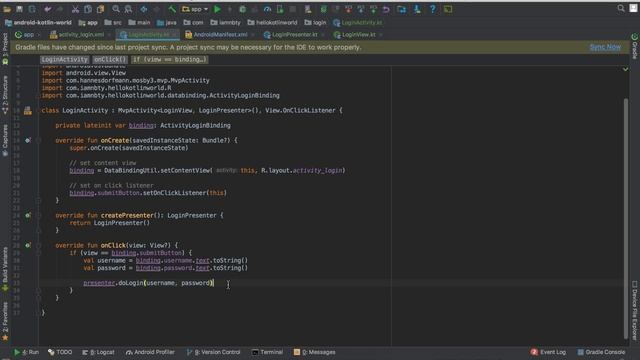Open the Device File Explorer side panel

tap(634, 310)
